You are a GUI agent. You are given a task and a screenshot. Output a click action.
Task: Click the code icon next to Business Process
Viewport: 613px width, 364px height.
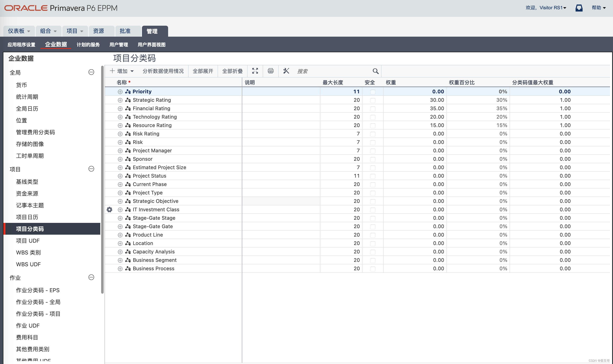128,268
